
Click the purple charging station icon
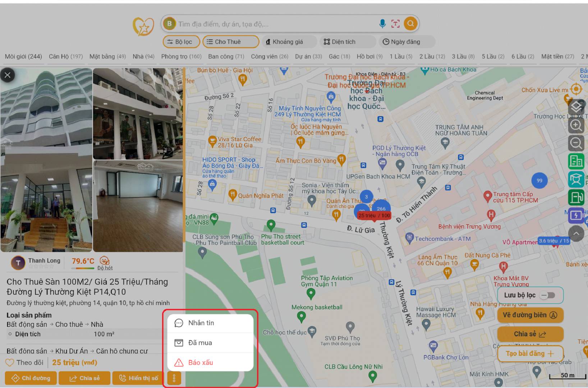tap(576, 215)
